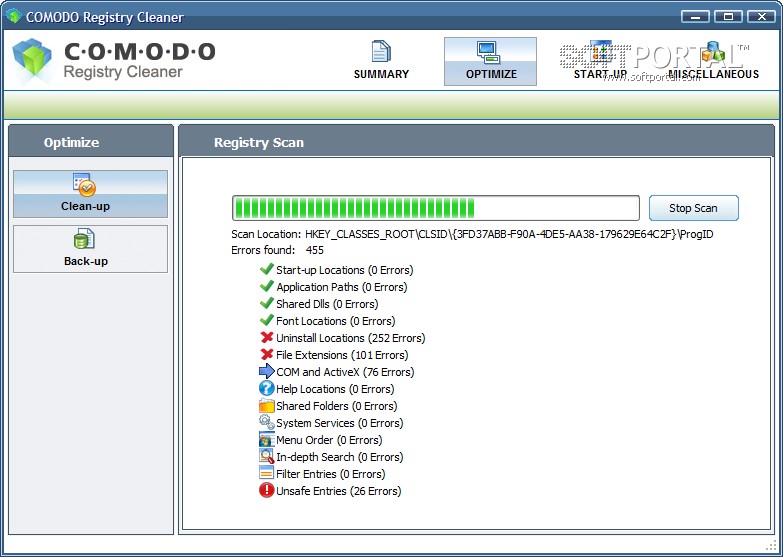Click the Optimize sidebar header
Screen dimensions: 783x557
90,142
